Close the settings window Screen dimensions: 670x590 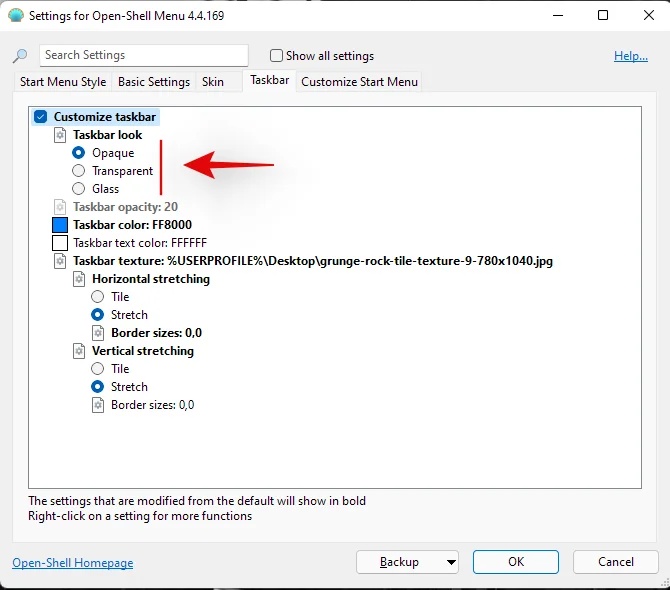(x=649, y=15)
